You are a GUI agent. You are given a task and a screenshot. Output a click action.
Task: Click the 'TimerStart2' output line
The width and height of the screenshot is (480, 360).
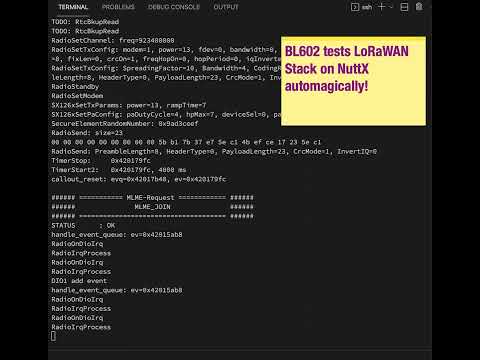click(119, 170)
